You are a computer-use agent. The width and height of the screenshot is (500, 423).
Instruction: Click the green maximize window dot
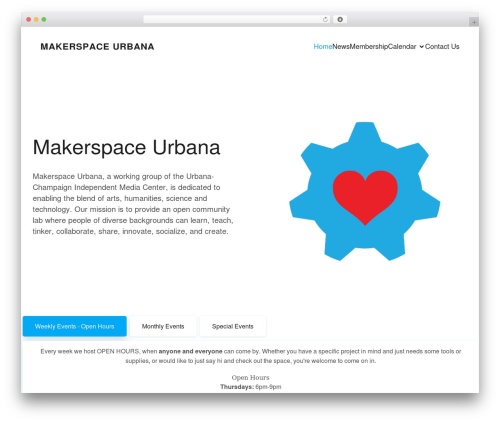point(44,19)
